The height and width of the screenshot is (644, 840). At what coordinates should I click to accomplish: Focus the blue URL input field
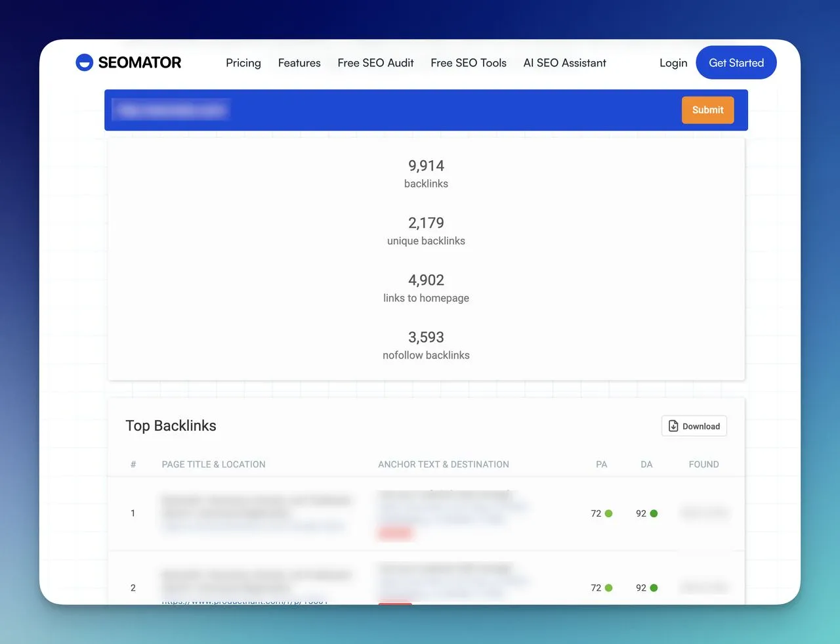[x=392, y=110]
